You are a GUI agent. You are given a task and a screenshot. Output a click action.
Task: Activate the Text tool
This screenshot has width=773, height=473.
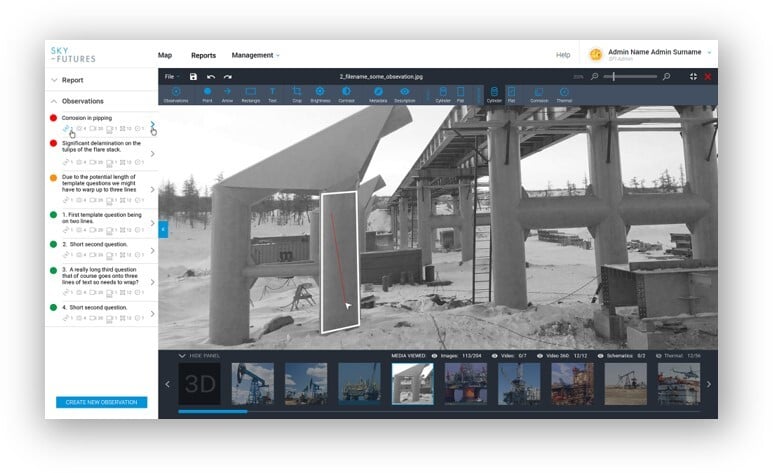(272, 93)
